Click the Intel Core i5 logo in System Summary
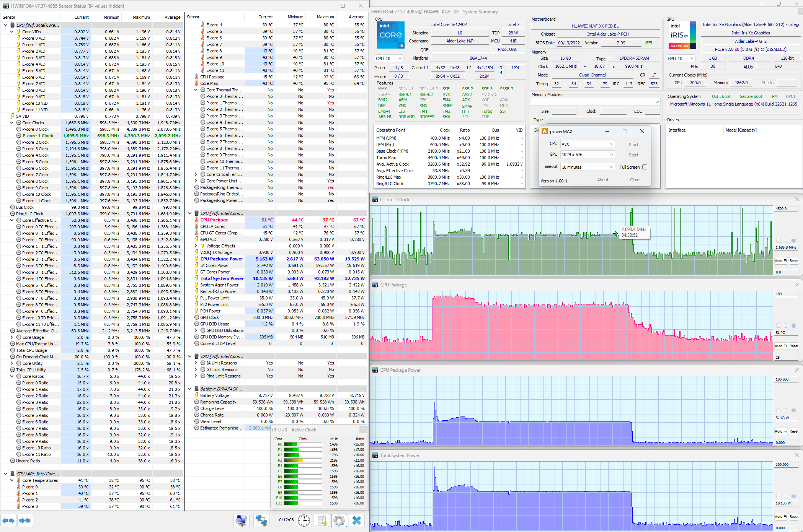Screen dimensions: 803x532 click(390, 35)
